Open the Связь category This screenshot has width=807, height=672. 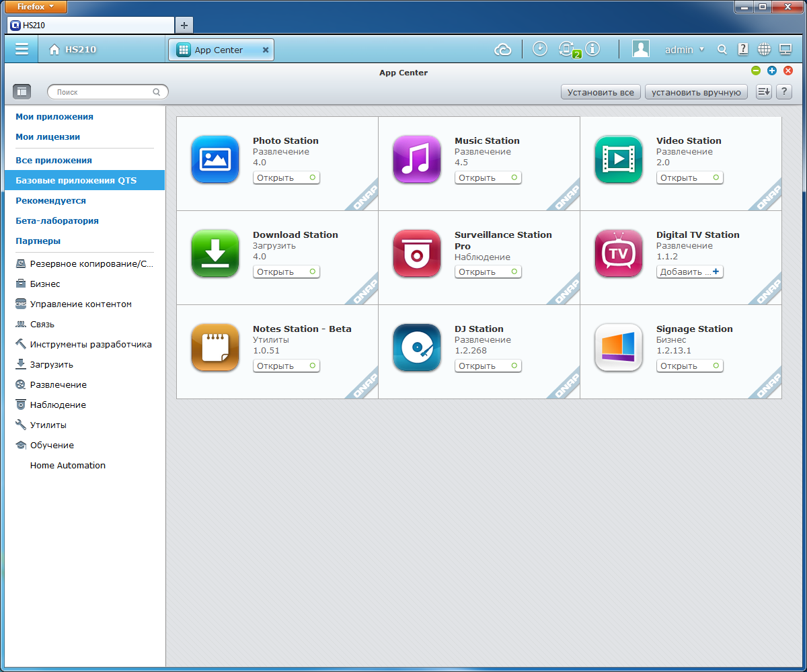pos(35,325)
